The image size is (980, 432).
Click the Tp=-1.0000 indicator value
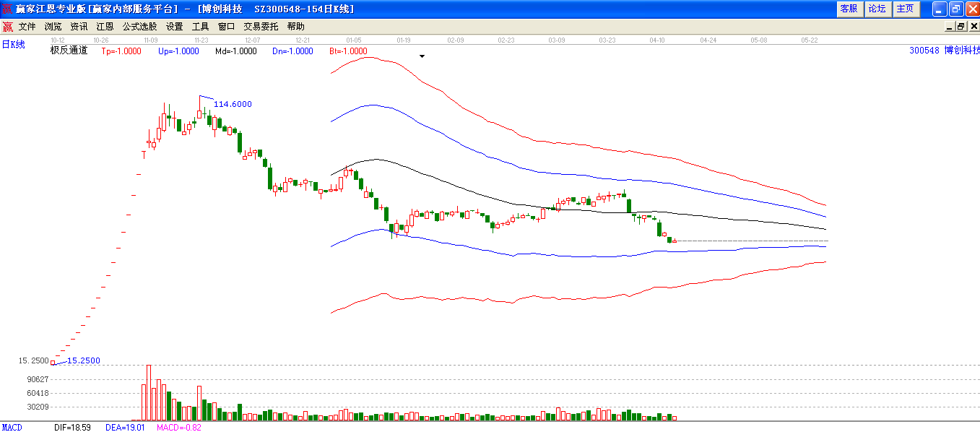[121, 51]
